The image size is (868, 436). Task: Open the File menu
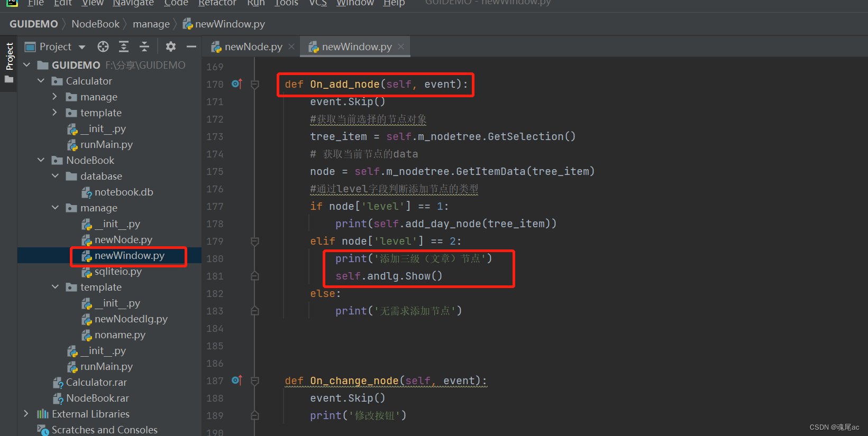point(36,3)
